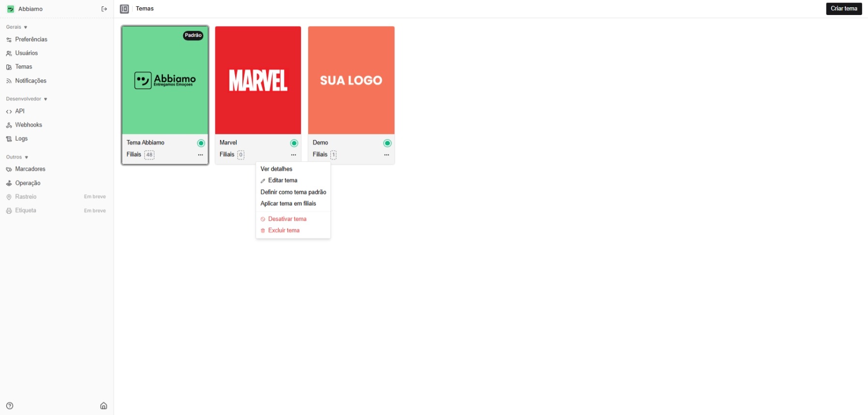Click the Filiais count badge on Tema Abbiamo
Image resolution: width=868 pixels, height=415 pixels.
point(149,155)
